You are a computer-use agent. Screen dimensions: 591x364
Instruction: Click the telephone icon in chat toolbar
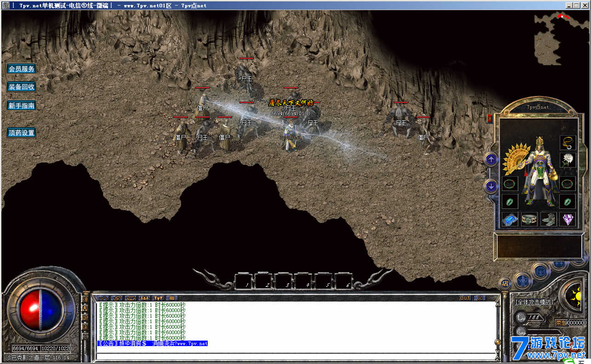[131, 298]
